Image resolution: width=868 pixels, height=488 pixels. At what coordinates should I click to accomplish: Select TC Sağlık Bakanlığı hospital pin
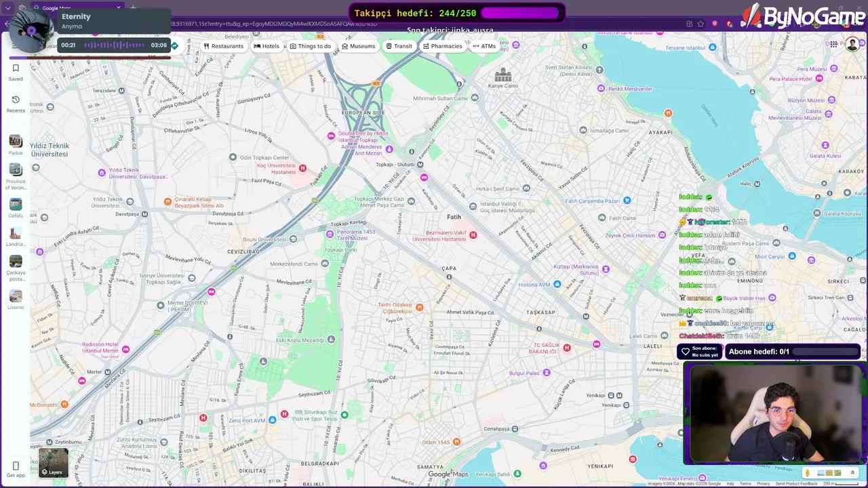[567, 348]
